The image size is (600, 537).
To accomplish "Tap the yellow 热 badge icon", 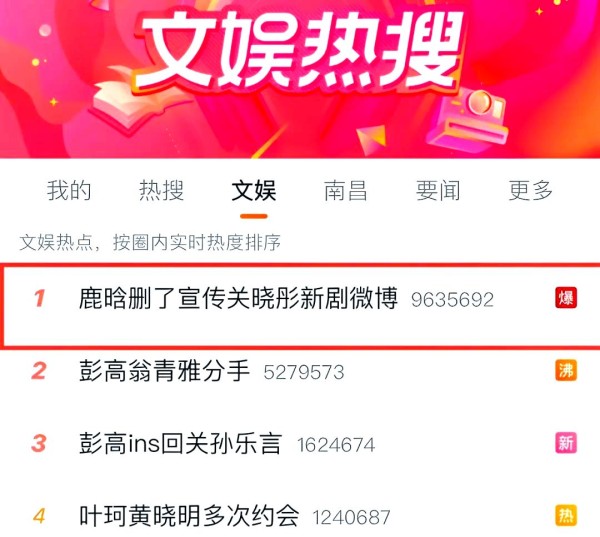I will click(566, 515).
